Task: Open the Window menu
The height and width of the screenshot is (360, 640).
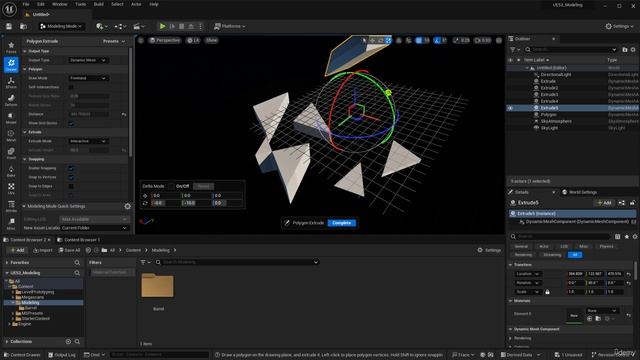Action: [x=60, y=4]
